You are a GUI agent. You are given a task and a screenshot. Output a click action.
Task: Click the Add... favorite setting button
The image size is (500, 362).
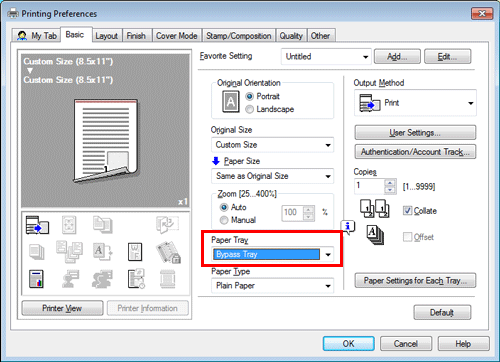click(x=397, y=56)
